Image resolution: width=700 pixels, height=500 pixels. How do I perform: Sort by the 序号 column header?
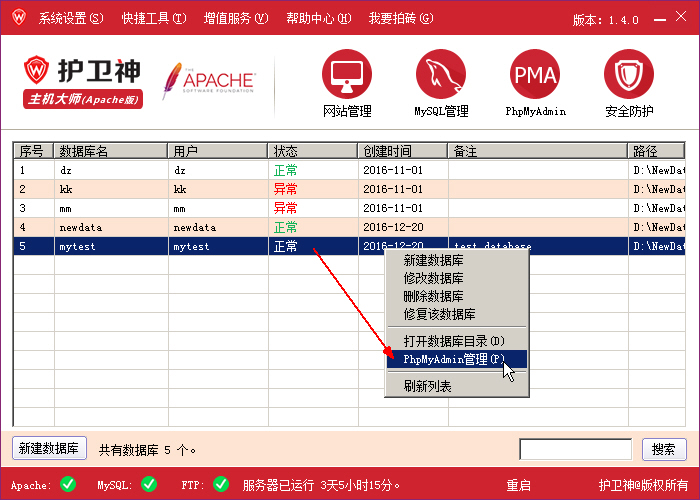point(34,151)
